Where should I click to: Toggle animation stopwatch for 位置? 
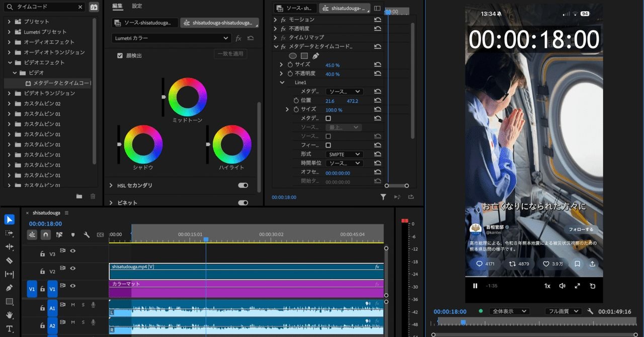coord(296,101)
